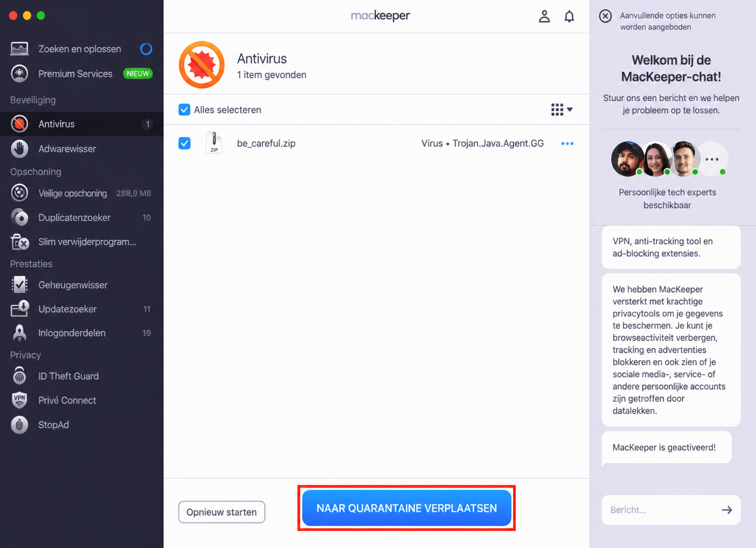The height and width of the screenshot is (548, 756).
Task: Click the be_careful.zip file name
Action: coord(266,143)
